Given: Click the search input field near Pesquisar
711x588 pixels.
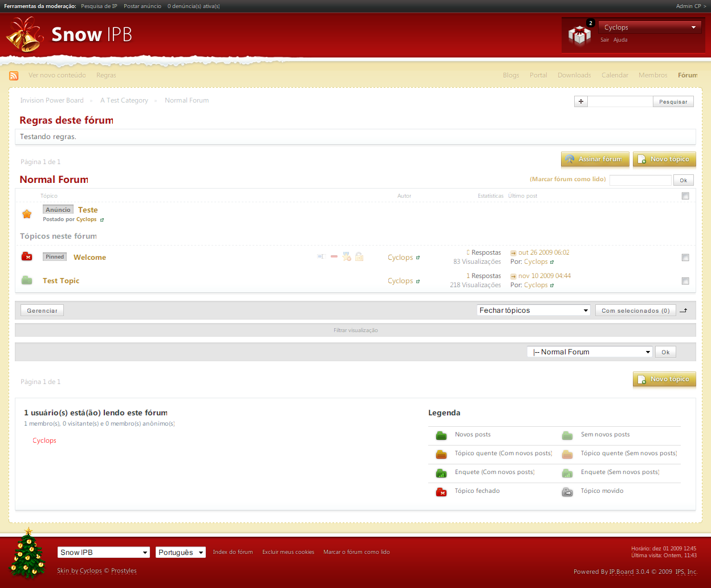Looking at the screenshot, I should pyautogui.click(x=620, y=102).
